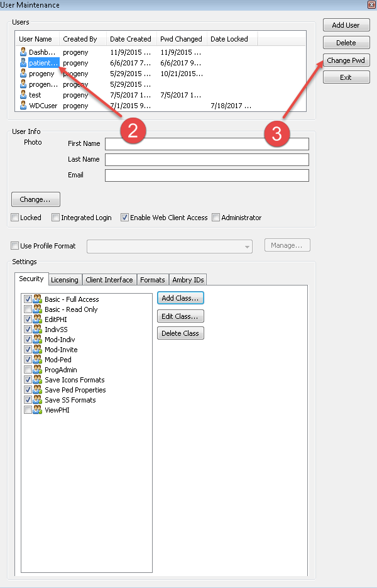Click the Save Icons Formats group icon
Screen dimensions: 377x588
(38, 379)
